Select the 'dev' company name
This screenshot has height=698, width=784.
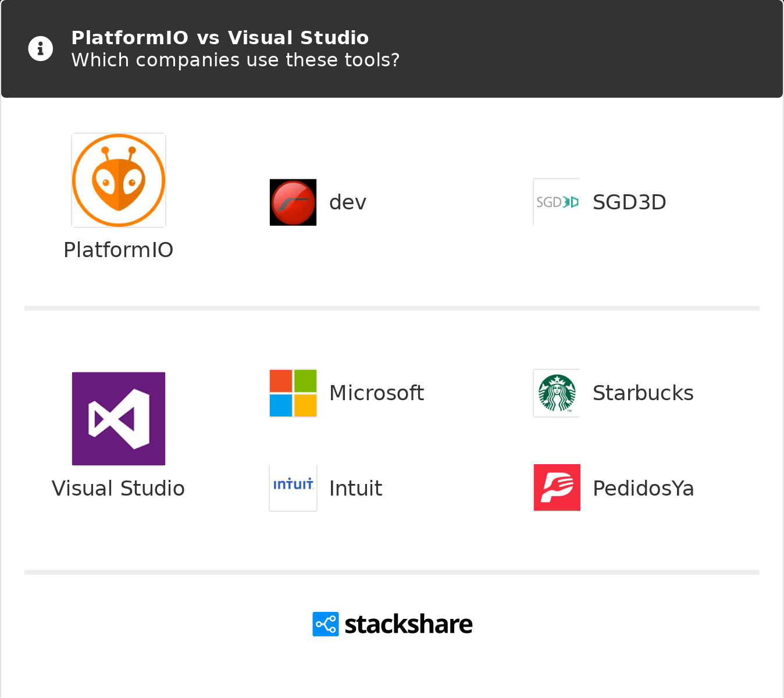348,202
